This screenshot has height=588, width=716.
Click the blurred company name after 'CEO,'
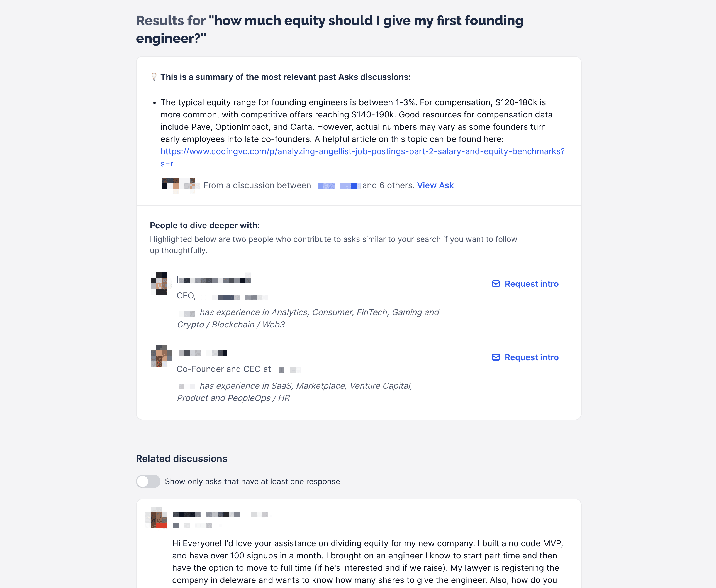[x=240, y=297]
